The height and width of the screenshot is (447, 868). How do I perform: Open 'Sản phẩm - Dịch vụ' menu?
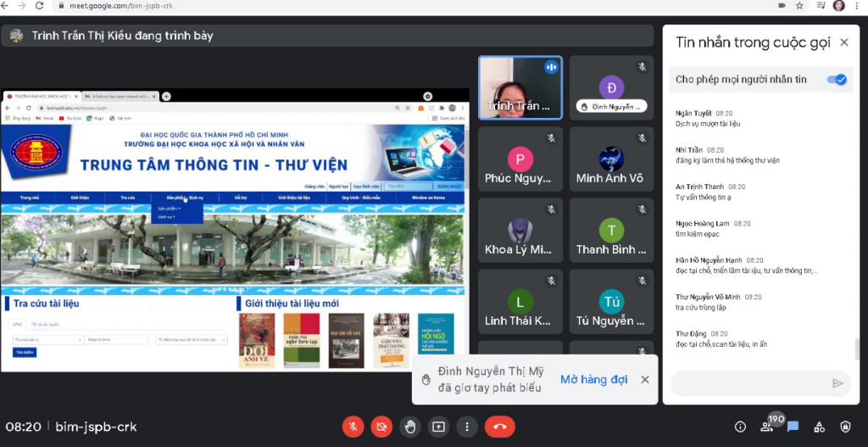pyautogui.click(x=185, y=198)
